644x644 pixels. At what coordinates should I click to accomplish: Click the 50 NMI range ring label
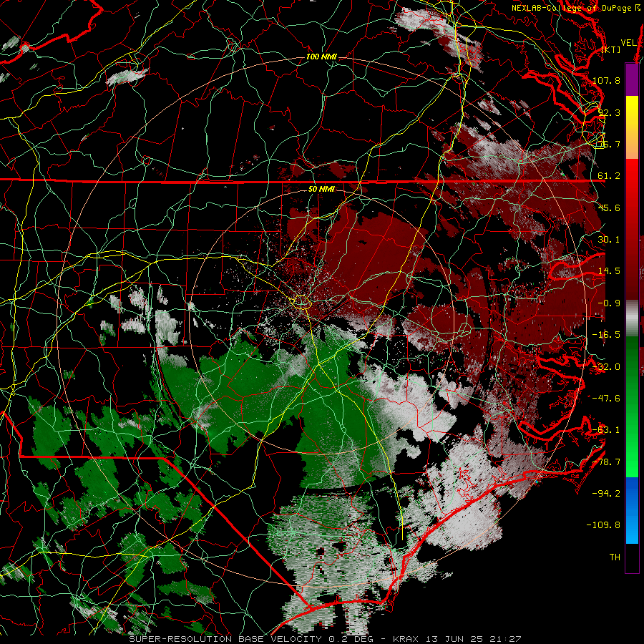321,189
